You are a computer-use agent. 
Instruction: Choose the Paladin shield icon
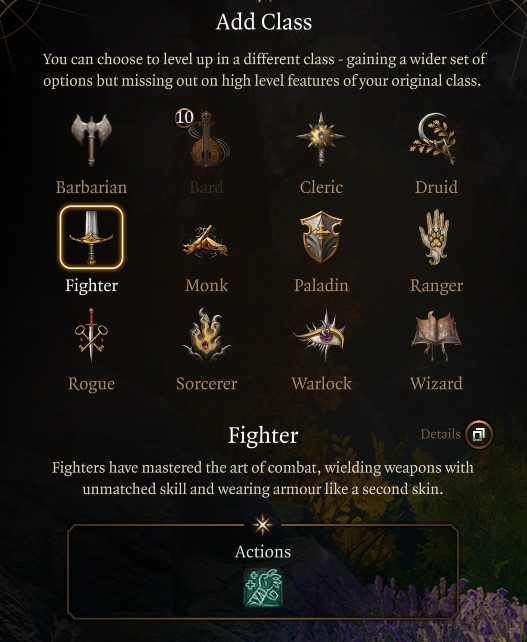(x=321, y=237)
